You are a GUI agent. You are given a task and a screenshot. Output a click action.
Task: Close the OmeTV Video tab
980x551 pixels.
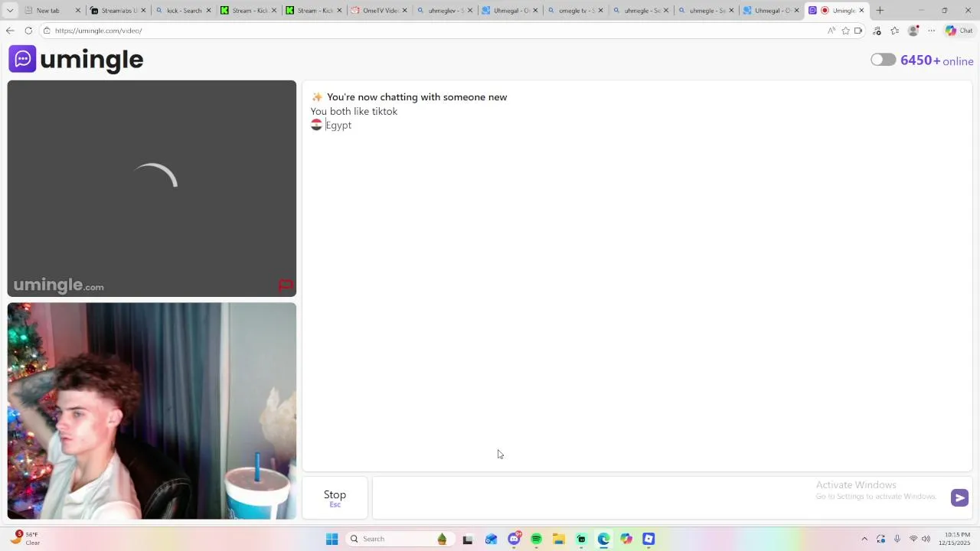click(404, 11)
